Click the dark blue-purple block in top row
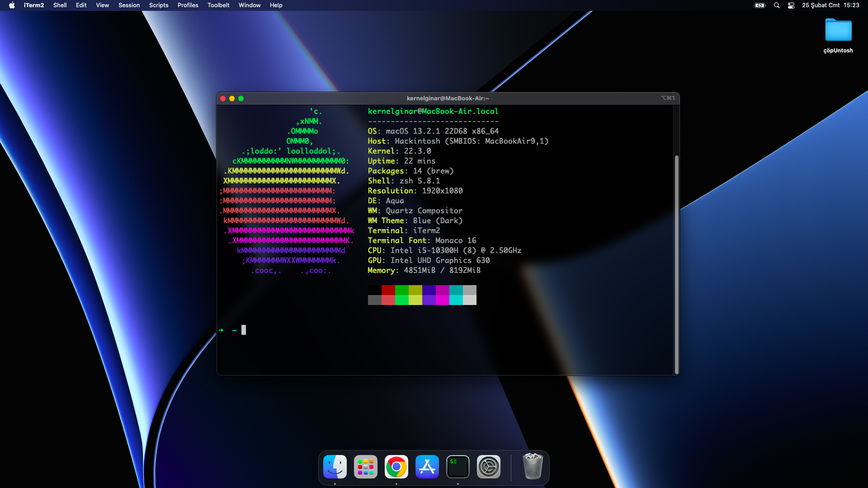The width and height of the screenshot is (868, 488). click(429, 290)
